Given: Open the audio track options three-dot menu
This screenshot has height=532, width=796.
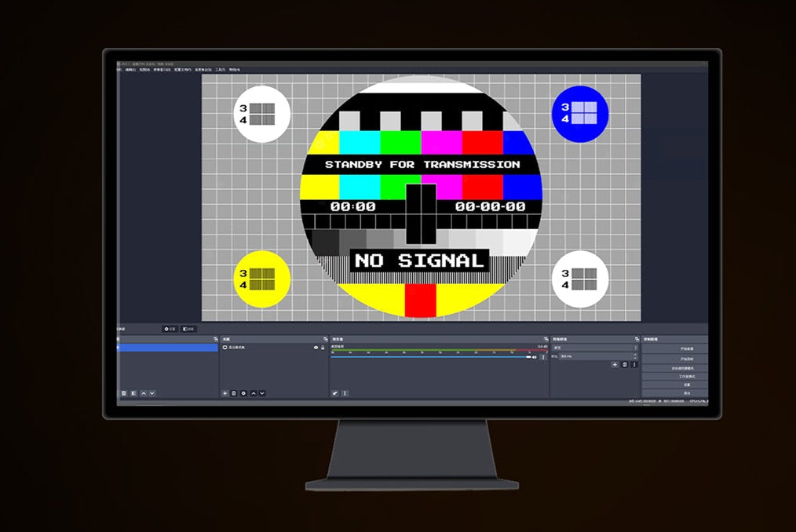Looking at the screenshot, I should (x=543, y=357).
